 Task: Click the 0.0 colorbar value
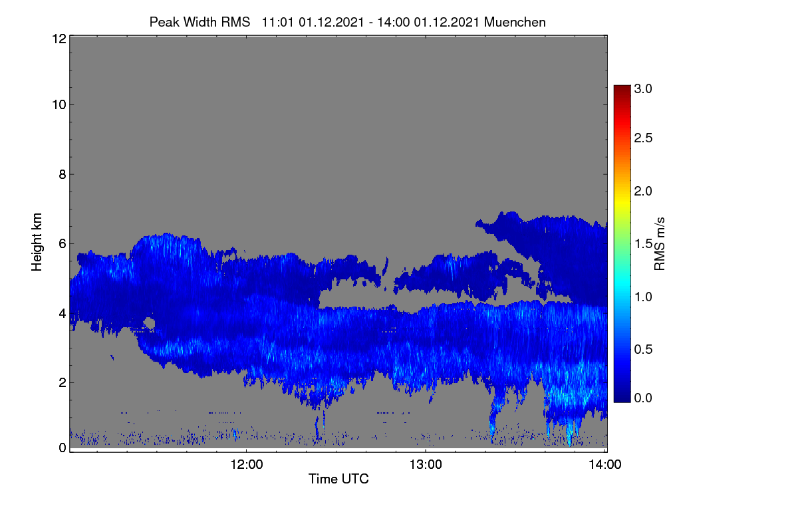[x=643, y=398]
